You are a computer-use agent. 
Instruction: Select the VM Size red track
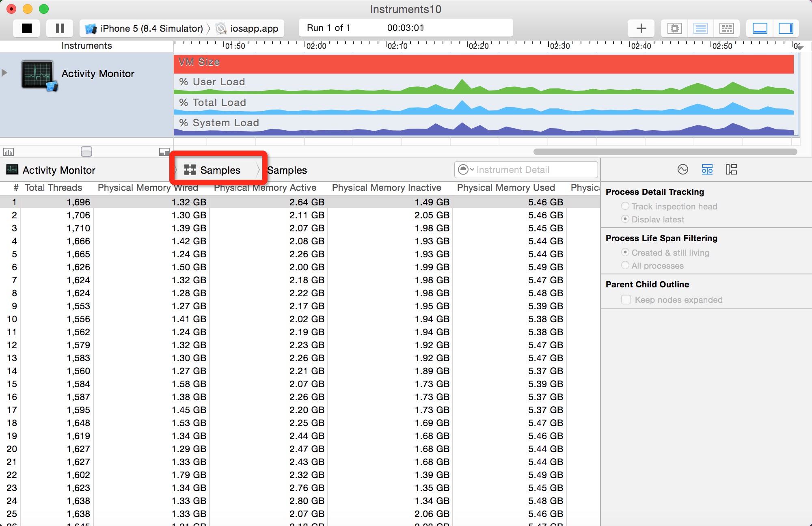pyautogui.click(x=484, y=63)
